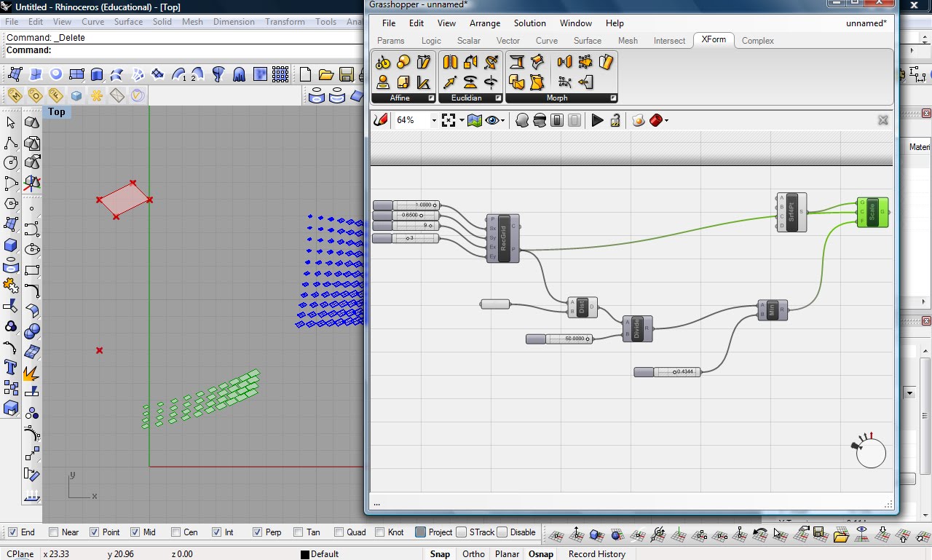
Task: Run the solver with the play button
Action: (x=596, y=120)
